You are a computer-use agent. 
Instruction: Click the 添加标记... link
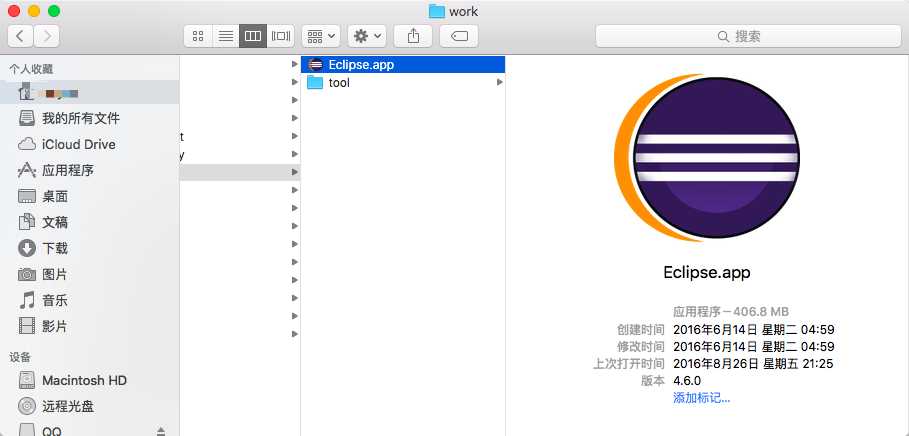pos(701,398)
